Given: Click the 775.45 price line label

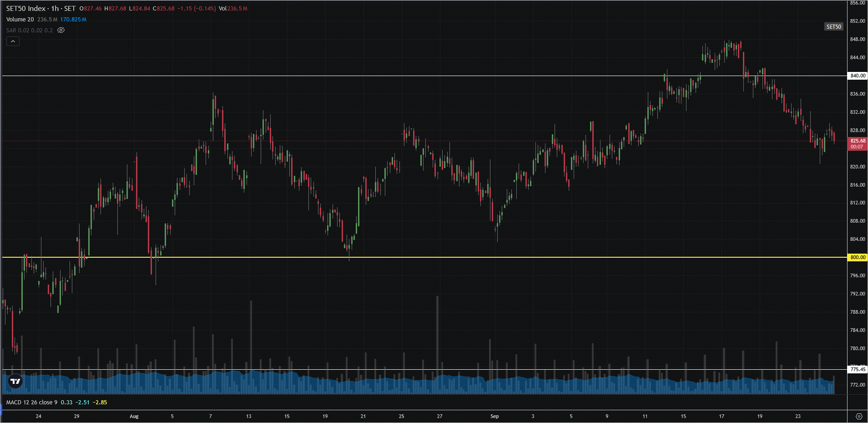Looking at the screenshot, I should 858,369.
